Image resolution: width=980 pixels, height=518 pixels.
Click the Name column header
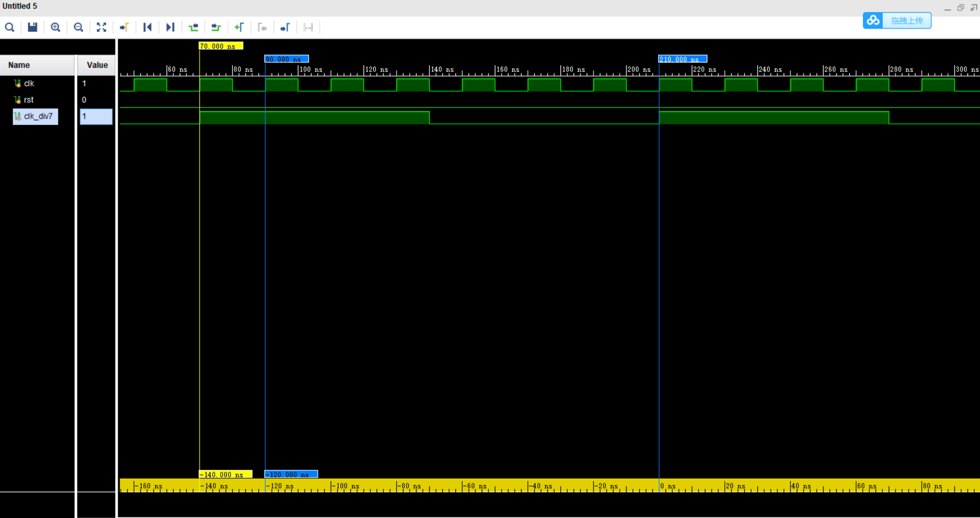pyautogui.click(x=37, y=65)
